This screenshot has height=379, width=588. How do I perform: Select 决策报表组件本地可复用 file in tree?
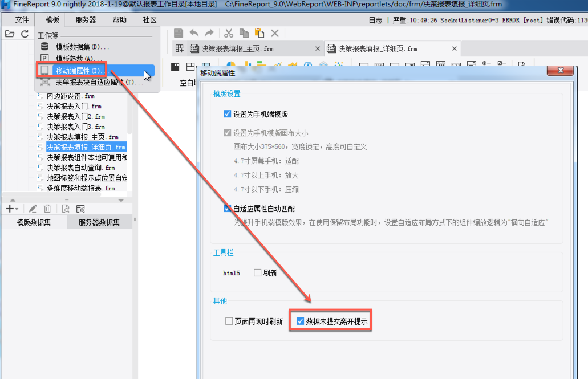click(x=87, y=157)
